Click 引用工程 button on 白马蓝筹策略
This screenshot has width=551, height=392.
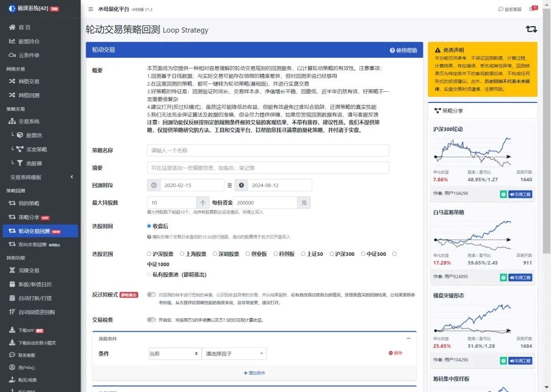[520, 277]
